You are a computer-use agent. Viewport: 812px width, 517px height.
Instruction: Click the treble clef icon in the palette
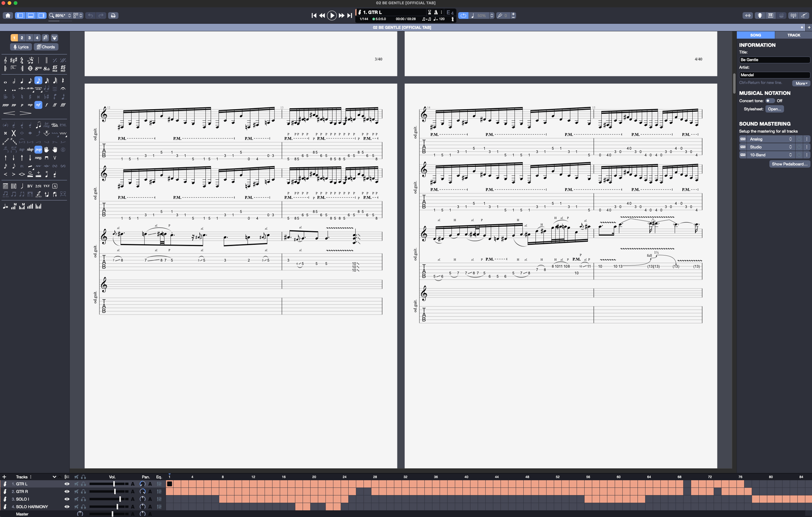coord(5,60)
